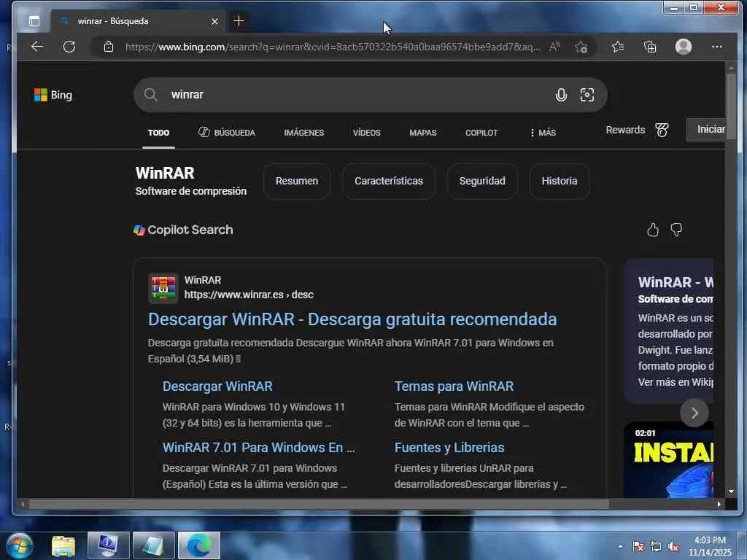Open Descargar WinRAR - Descarga gratuita recomendada
The width and height of the screenshot is (747, 560).
tap(352, 319)
